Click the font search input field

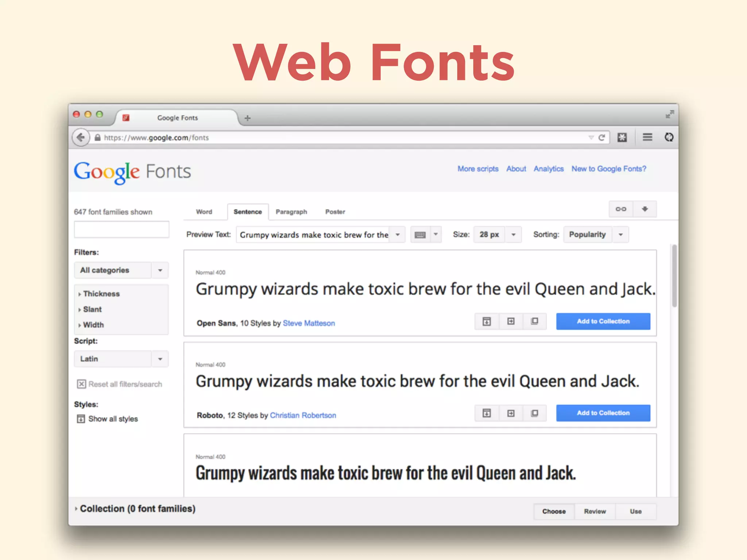coord(121,230)
